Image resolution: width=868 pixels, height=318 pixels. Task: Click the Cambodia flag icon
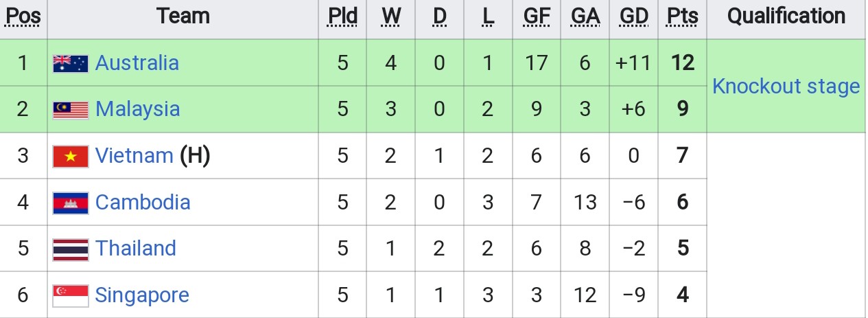click(71, 203)
